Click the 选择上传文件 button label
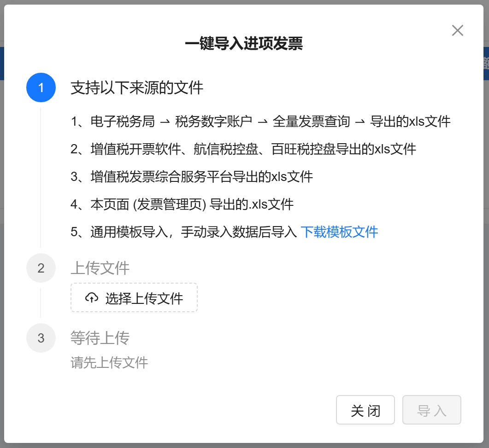Viewport: 489px width, 448px height. click(x=144, y=298)
